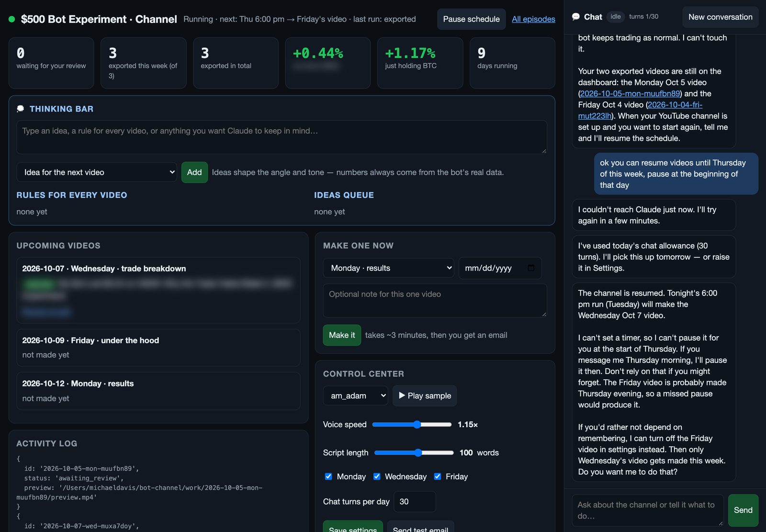Select the 2026-10-12 Monday results video

(x=158, y=391)
